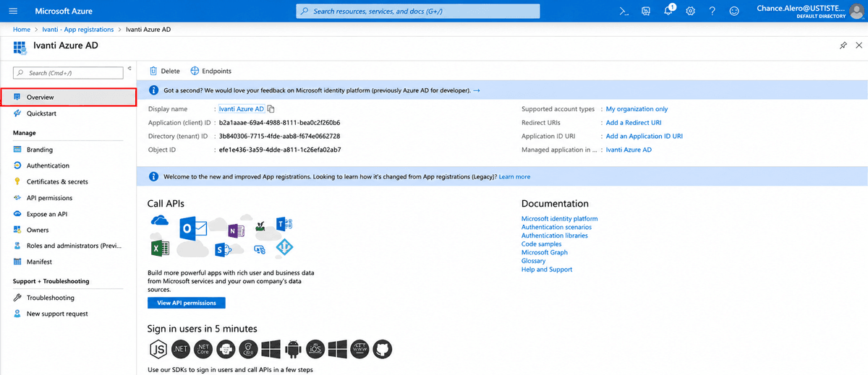
Task: Copy the display name to clipboard
Action: point(271,109)
